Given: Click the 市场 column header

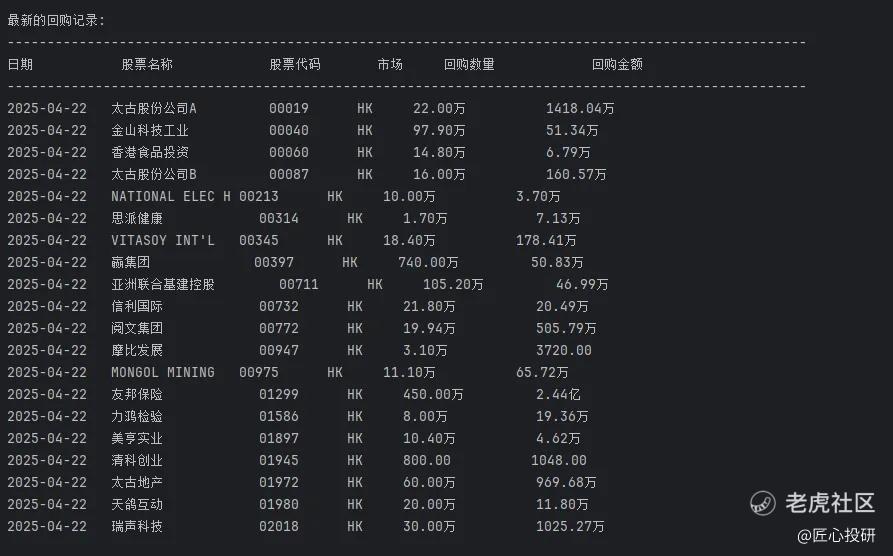Looking at the screenshot, I should 390,64.
